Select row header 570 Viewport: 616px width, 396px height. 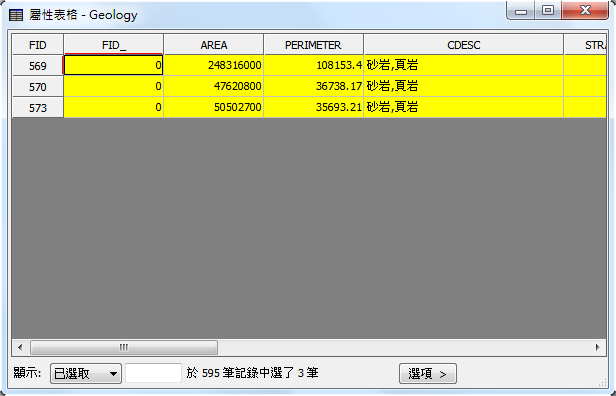pyautogui.click(x=38, y=86)
